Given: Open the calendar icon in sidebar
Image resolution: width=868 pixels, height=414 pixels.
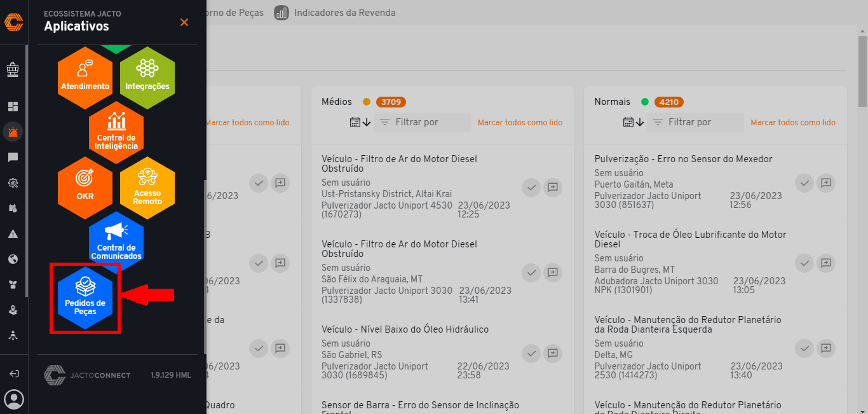Looking at the screenshot, I should pos(13,208).
